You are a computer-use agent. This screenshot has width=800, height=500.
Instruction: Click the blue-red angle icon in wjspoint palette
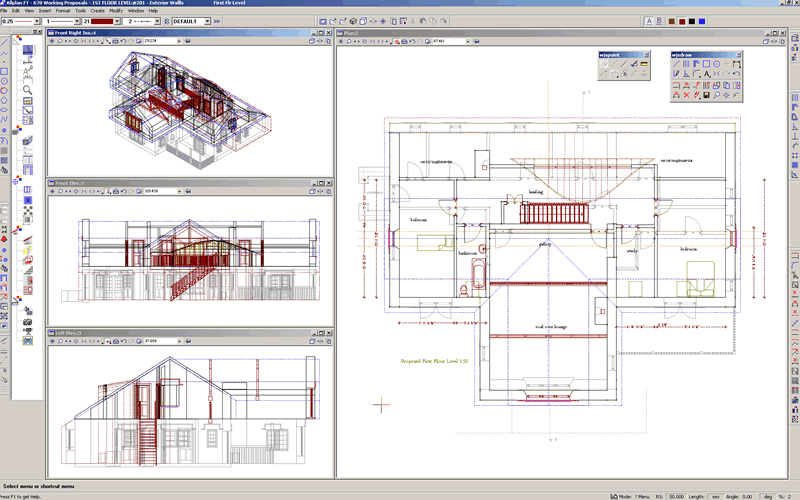pos(634,64)
